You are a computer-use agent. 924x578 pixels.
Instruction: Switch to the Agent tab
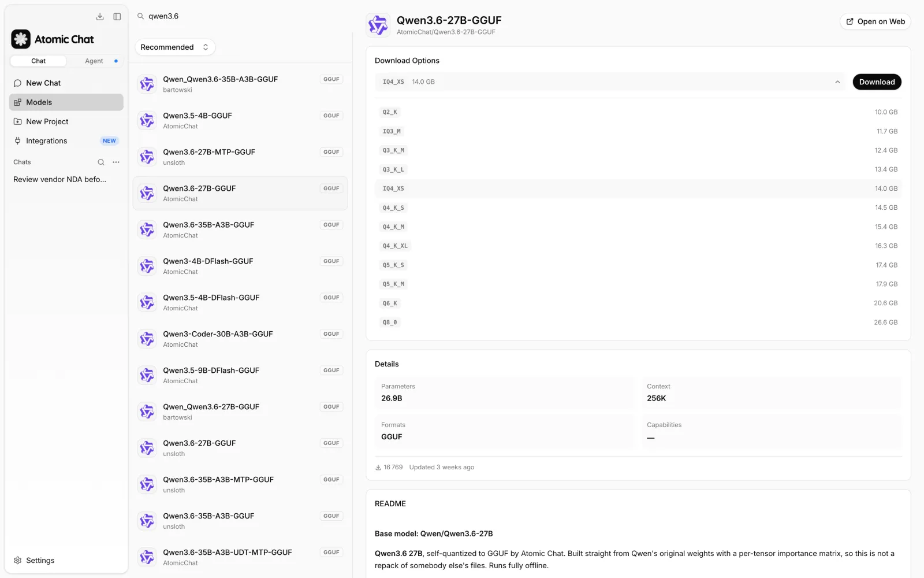pos(94,61)
